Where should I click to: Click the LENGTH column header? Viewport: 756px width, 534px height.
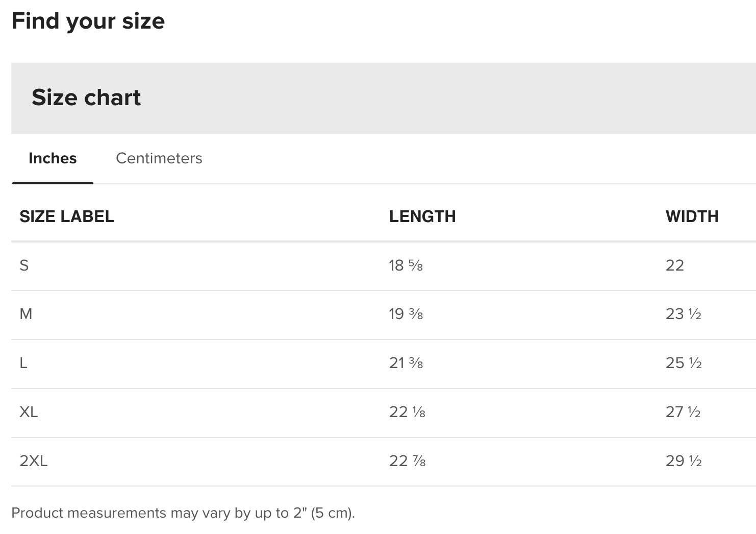(x=422, y=216)
